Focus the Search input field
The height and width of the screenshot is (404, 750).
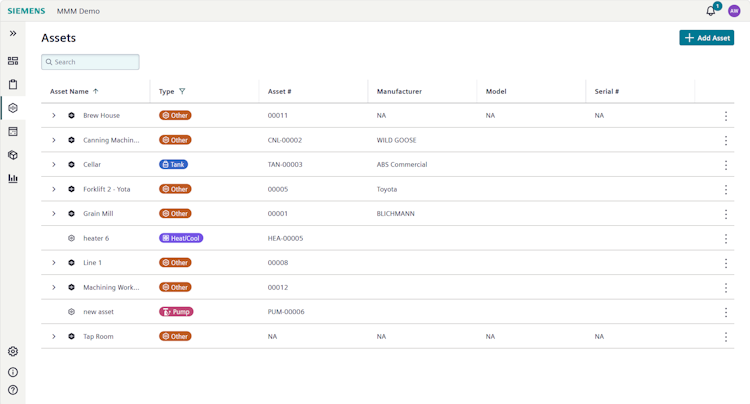tap(90, 62)
